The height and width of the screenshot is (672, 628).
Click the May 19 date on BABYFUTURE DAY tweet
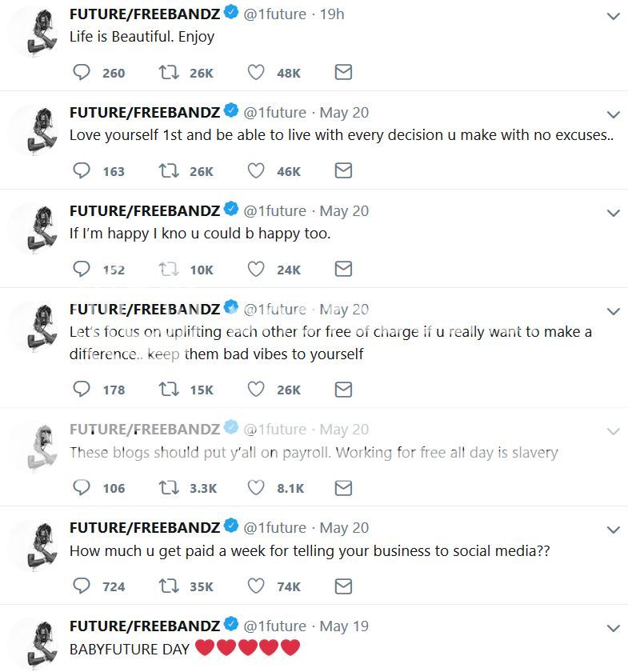click(x=344, y=626)
